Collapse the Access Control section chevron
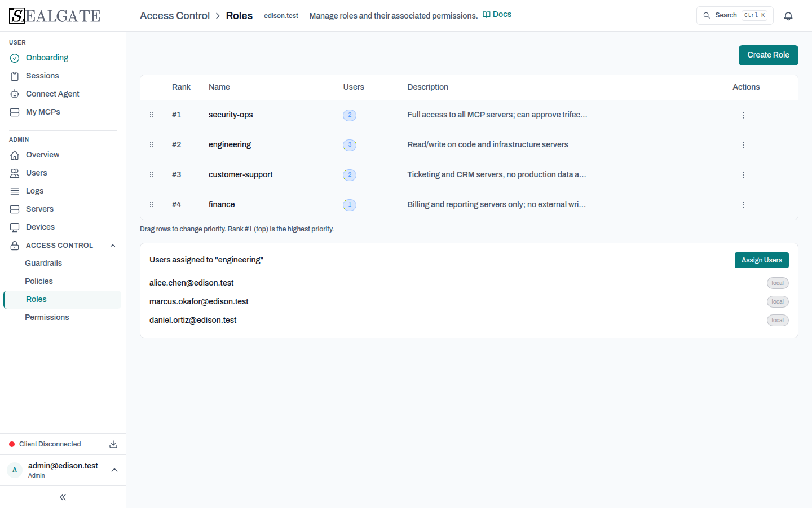Image resolution: width=812 pixels, height=508 pixels. click(113, 246)
